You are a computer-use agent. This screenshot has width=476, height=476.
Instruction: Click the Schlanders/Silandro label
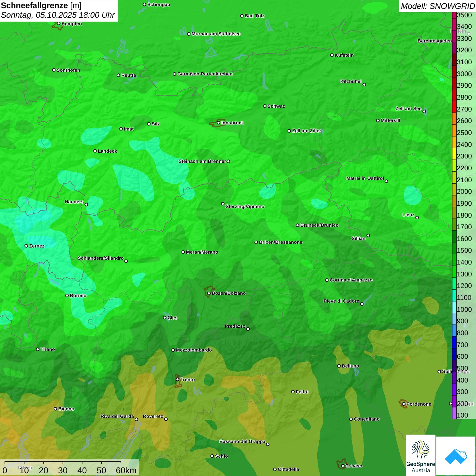tap(101, 258)
